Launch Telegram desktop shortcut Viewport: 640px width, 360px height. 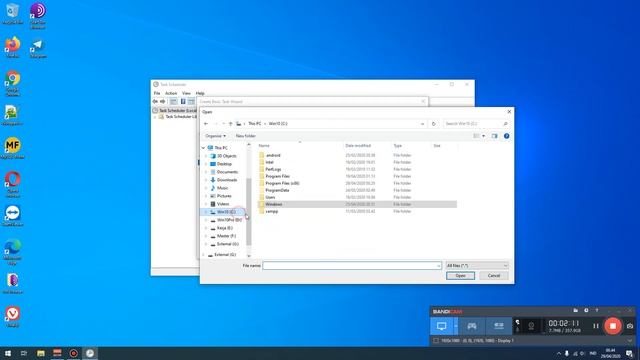point(38,47)
